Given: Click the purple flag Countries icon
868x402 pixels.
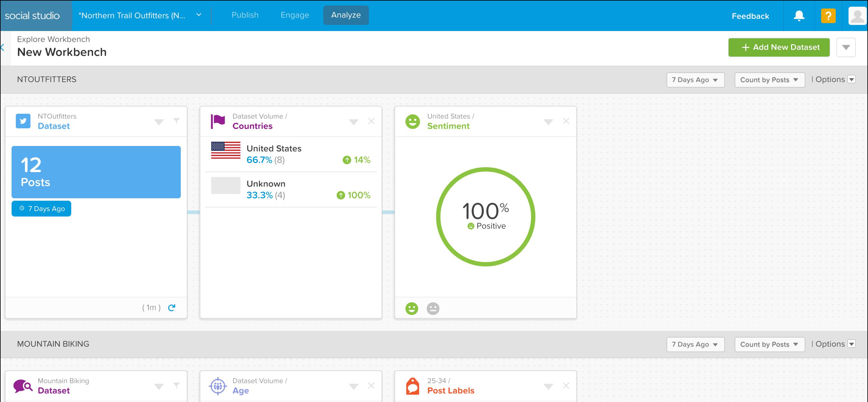Looking at the screenshot, I should pos(218,121).
